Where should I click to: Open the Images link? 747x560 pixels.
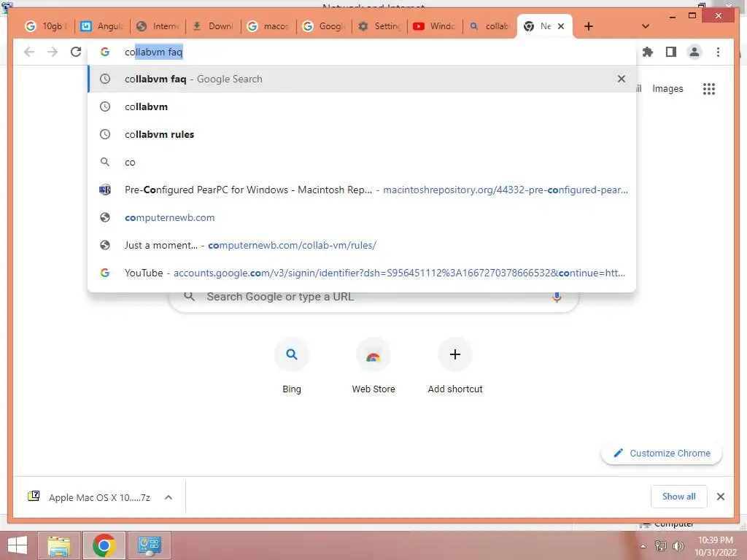click(667, 88)
